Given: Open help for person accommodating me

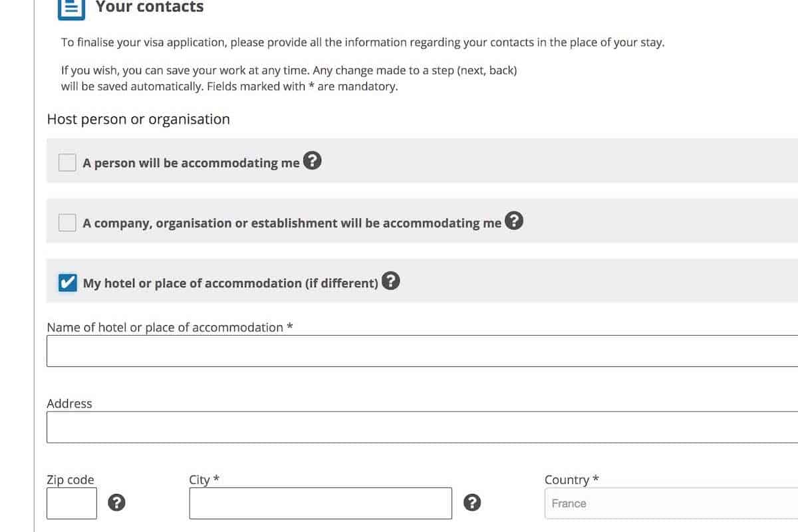Looking at the screenshot, I should click(x=313, y=161).
